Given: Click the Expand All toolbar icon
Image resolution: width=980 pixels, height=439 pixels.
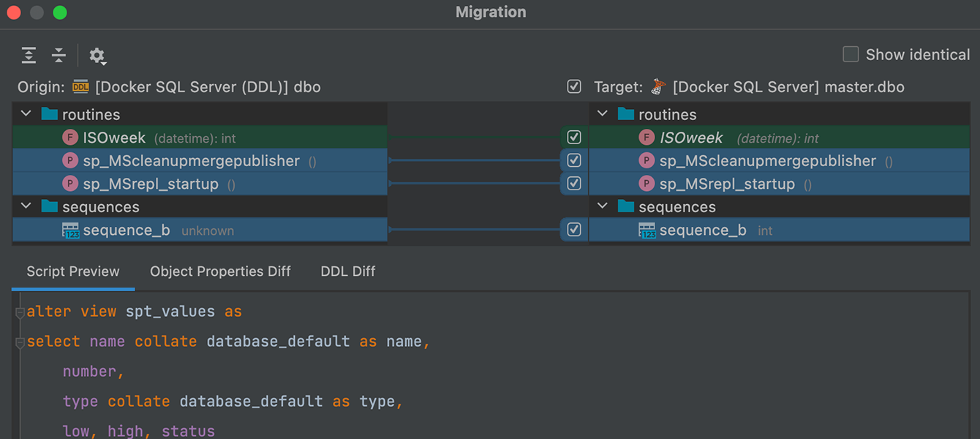Looking at the screenshot, I should [29, 55].
